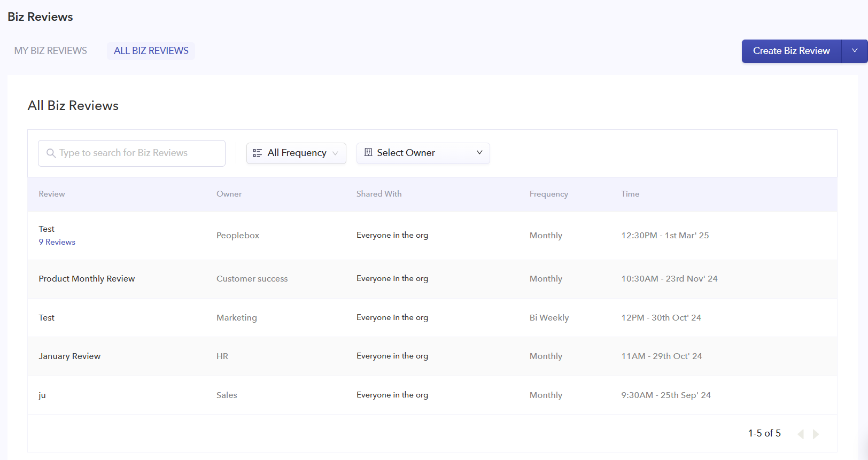Expand the Select Owner dropdown
The height and width of the screenshot is (460, 868).
[x=423, y=153]
